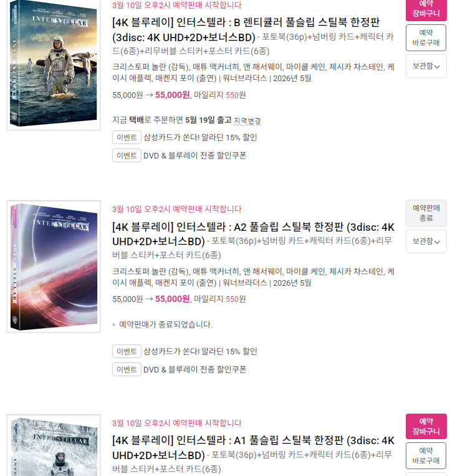Image resolution: width=455 pixels, height=476 pixels.
Task: Expand the 보관함 dropdown for the A2 edition
Action: click(426, 241)
